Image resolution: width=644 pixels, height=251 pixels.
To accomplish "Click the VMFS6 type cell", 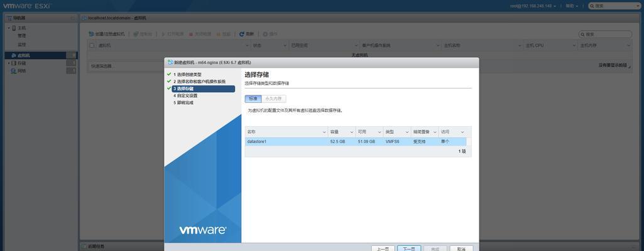I will [x=392, y=141].
